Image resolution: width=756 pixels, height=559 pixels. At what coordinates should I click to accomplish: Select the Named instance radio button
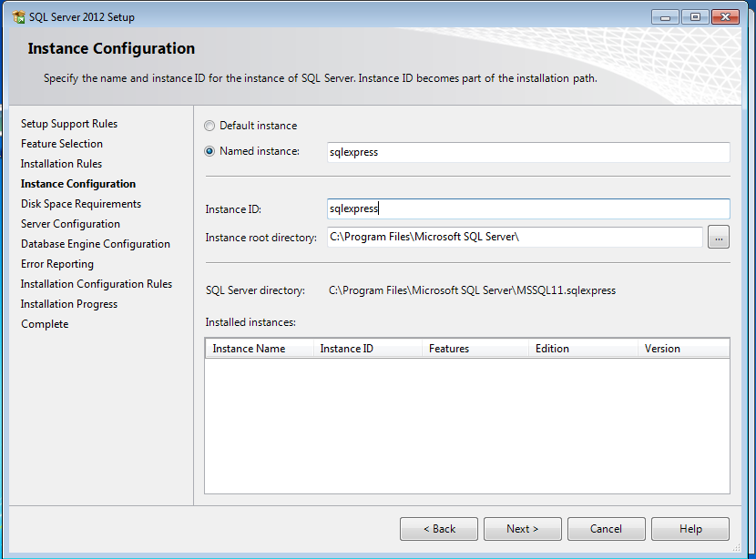tap(210, 151)
